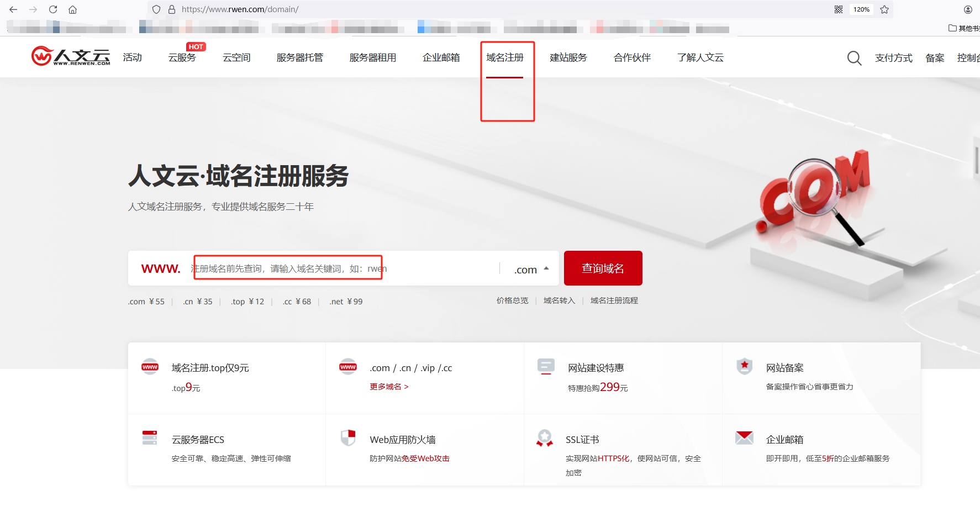The width and height of the screenshot is (980, 528).
Task: Click the browser address bar URL
Action: pyautogui.click(x=240, y=9)
